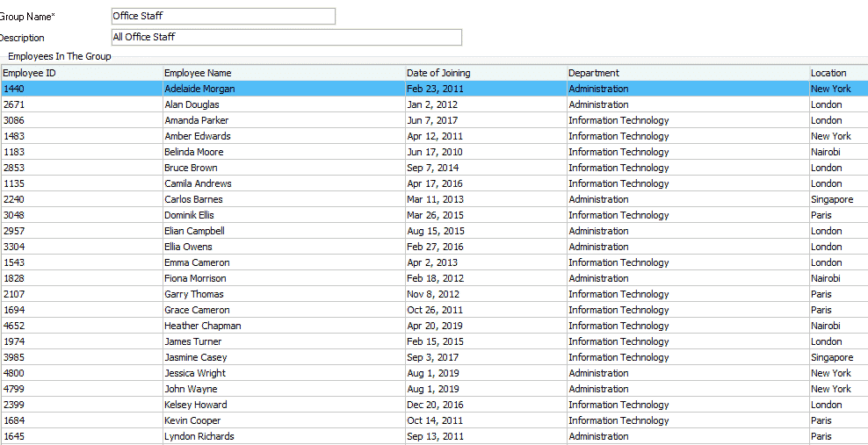The image size is (868, 445).
Task: Click Administration cell in Carlos Barnes row
Action: pyautogui.click(x=688, y=199)
